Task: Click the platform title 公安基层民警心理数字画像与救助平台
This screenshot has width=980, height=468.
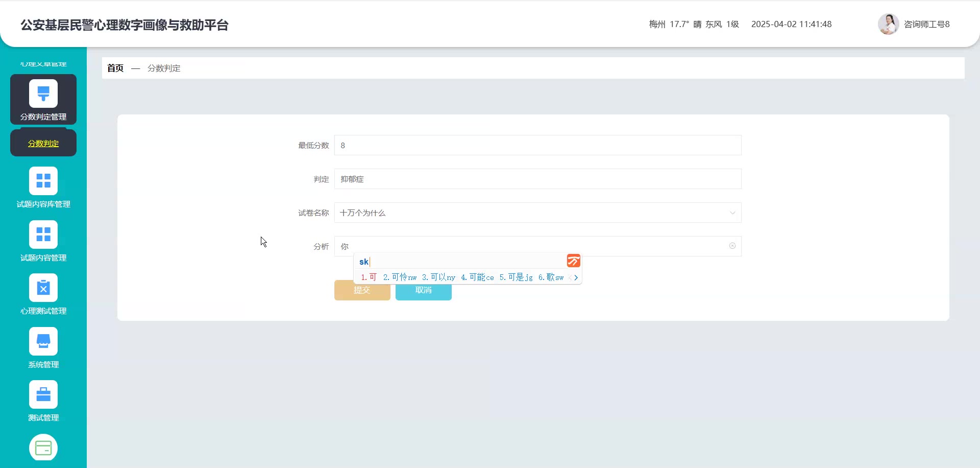Action: pos(125,25)
